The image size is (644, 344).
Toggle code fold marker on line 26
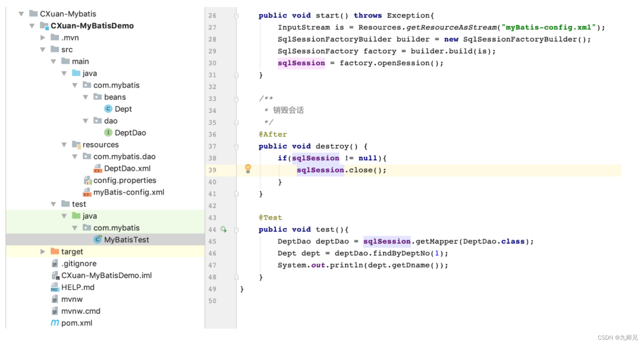[x=236, y=16]
